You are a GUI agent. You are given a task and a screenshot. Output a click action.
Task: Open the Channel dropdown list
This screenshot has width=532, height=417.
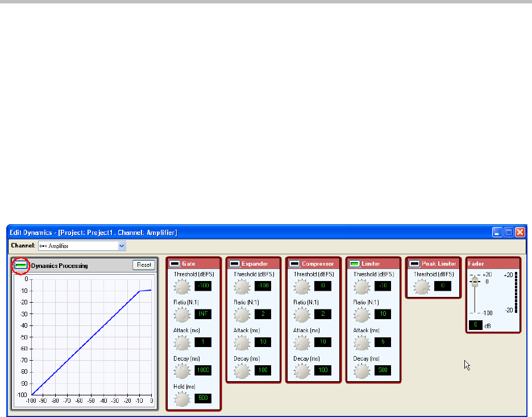pyautogui.click(x=122, y=246)
